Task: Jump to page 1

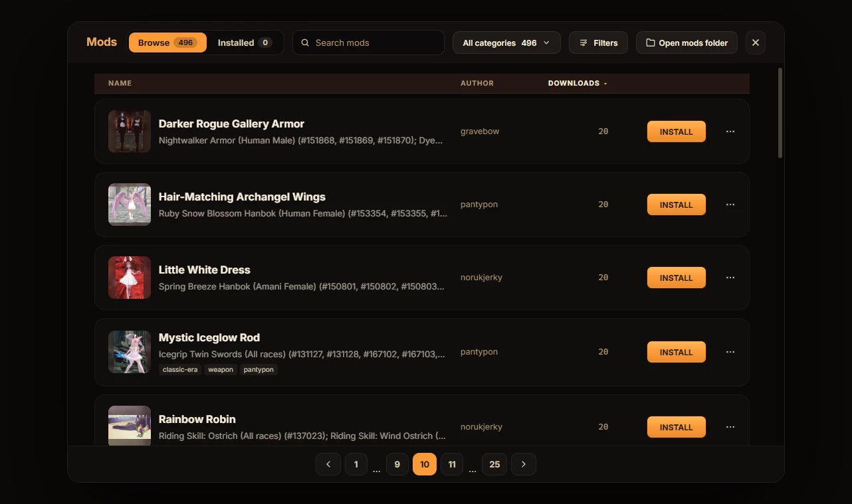Action: tap(356, 464)
